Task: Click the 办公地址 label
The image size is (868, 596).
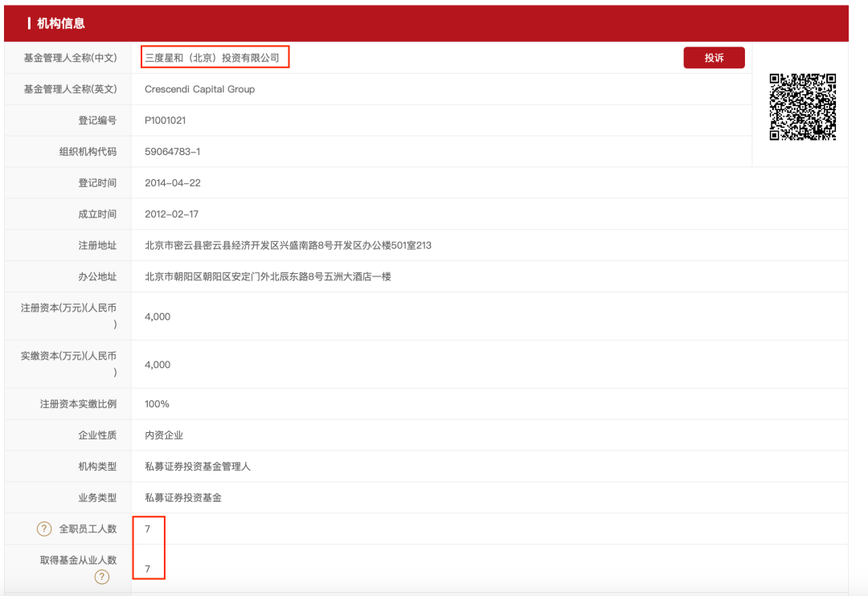Action: pyautogui.click(x=97, y=276)
